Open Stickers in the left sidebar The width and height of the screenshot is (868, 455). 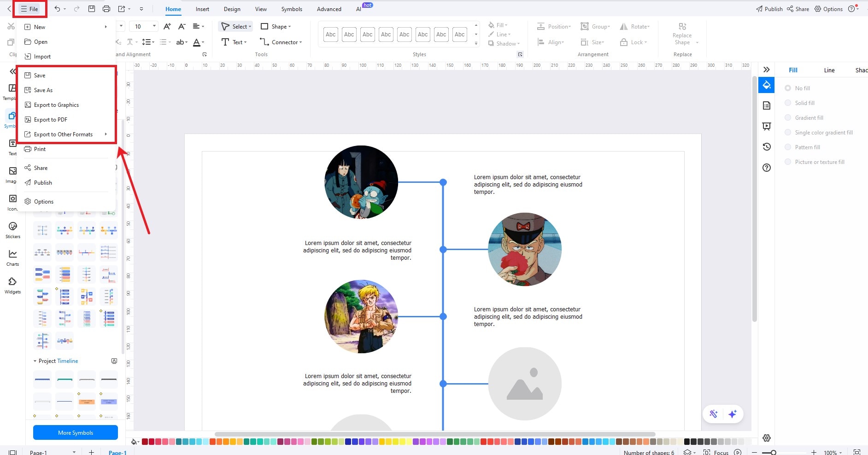tap(13, 230)
